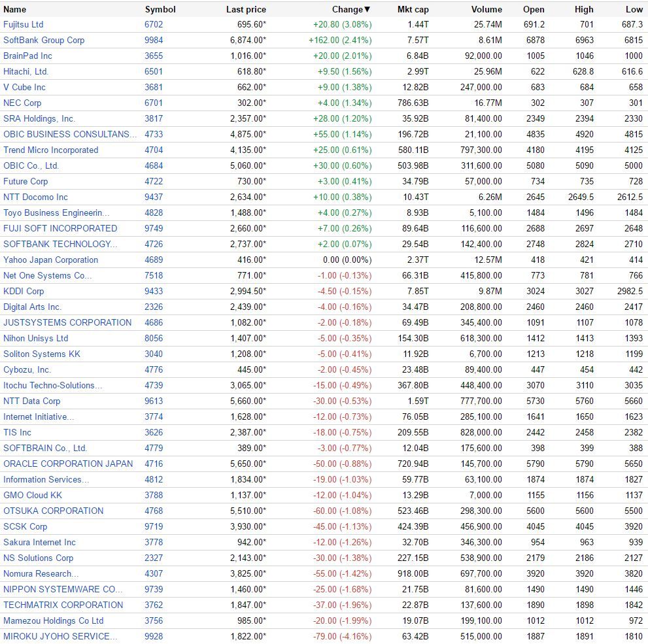Sort by Low column header
The width and height of the screenshot is (648, 644).
634,10
